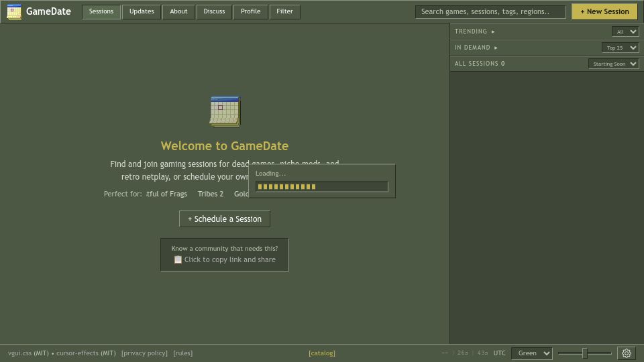
Task: Click the '43s' timer text
Action: tap(482, 353)
